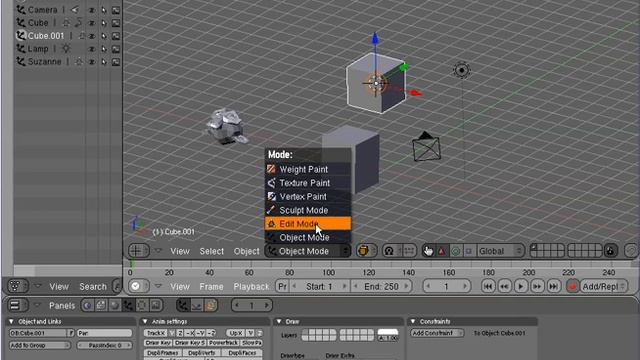Screen dimensions: 640x360
Task: Collapse the Draw panel
Action: [x=279, y=321]
